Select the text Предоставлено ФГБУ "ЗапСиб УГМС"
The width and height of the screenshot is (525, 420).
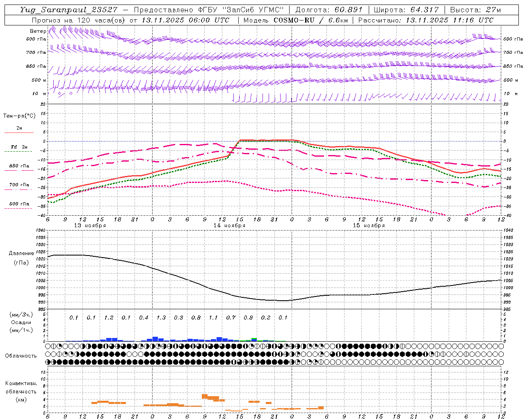coord(209,10)
